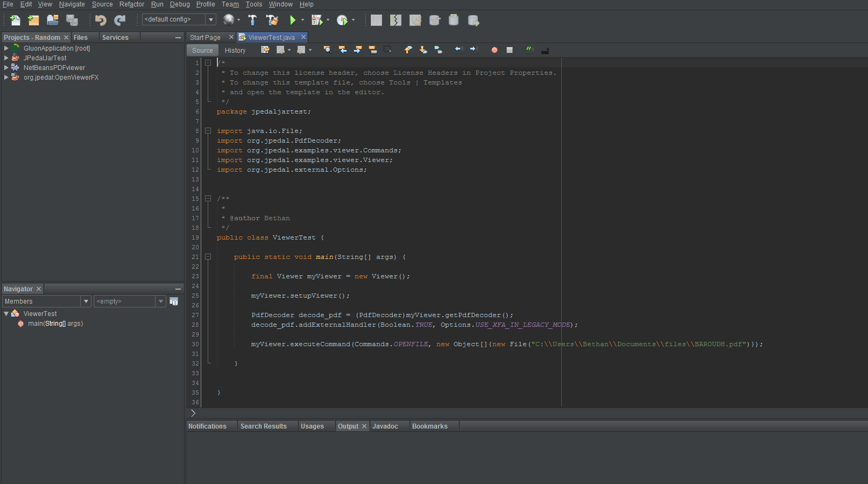
Task: Open the Members dropdown in Navigator
Action: point(86,301)
